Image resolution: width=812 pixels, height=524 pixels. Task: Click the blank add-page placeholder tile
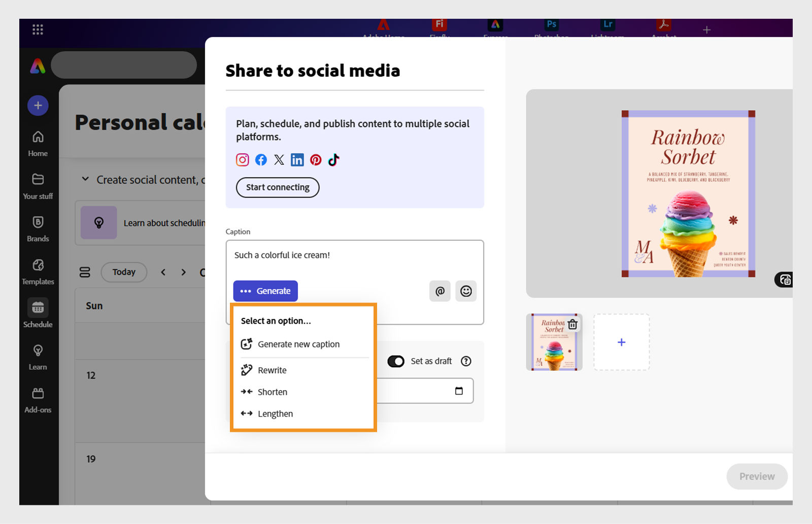[x=621, y=342]
